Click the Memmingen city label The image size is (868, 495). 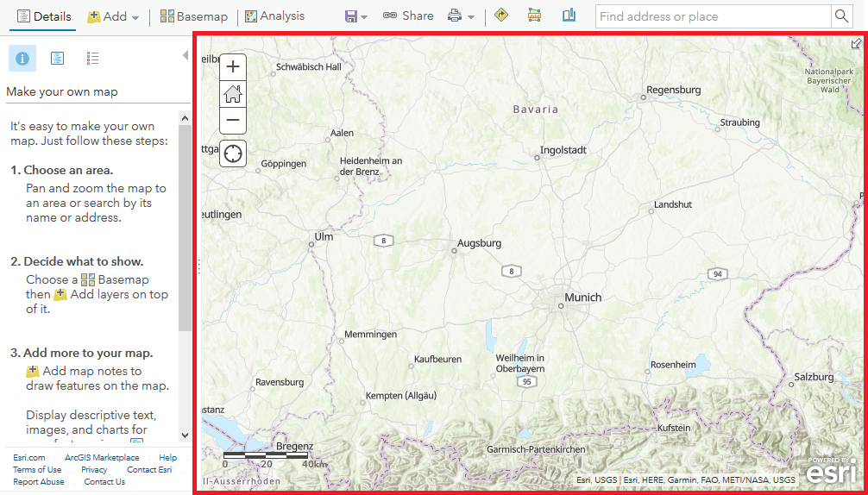coord(370,335)
